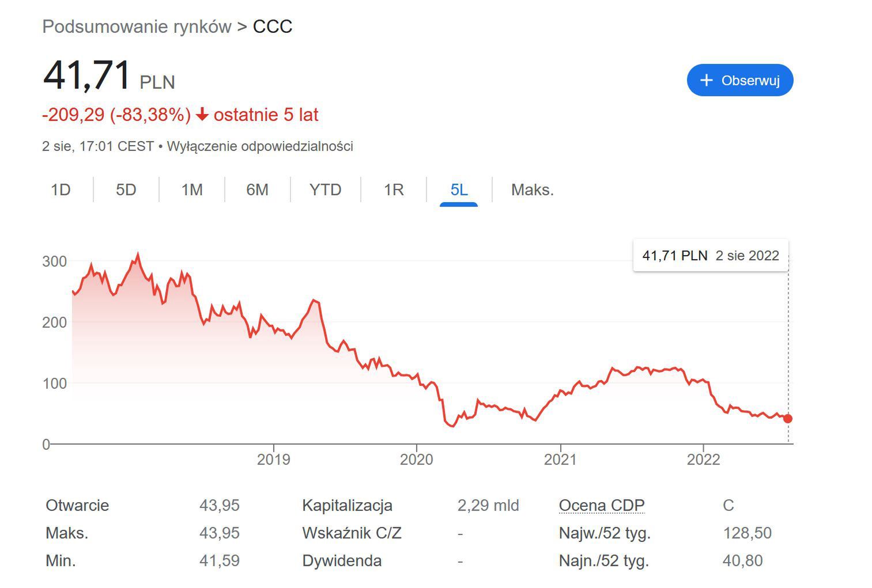This screenshot has height=588, width=872.
Task: Click the 41,71 PLN price tooltip
Action: coord(710,256)
